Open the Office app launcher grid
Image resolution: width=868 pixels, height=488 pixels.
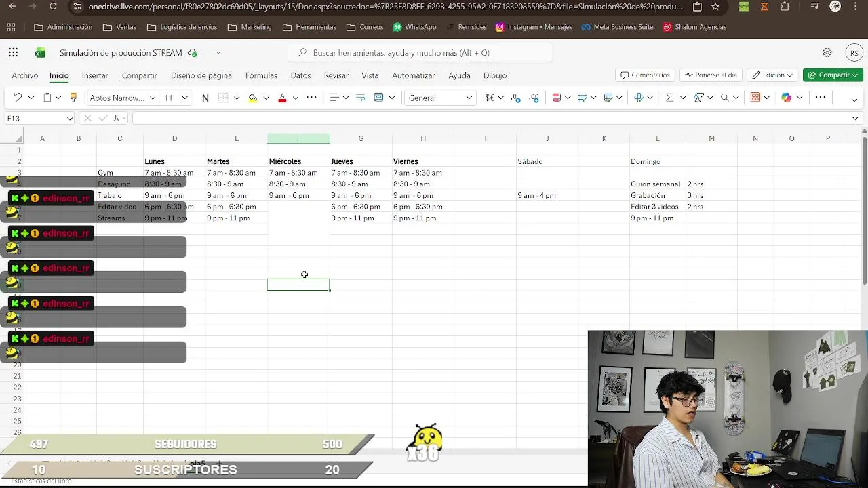point(14,52)
